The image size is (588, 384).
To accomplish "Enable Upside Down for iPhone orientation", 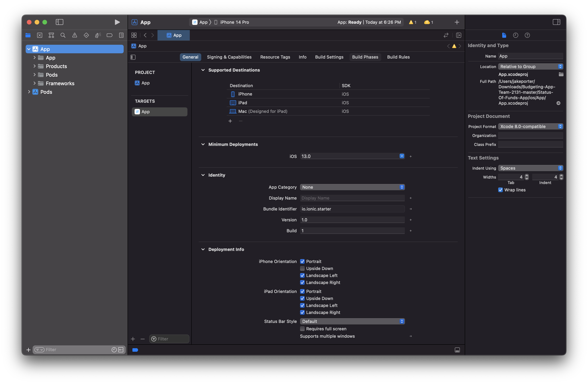I will (x=302, y=268).
